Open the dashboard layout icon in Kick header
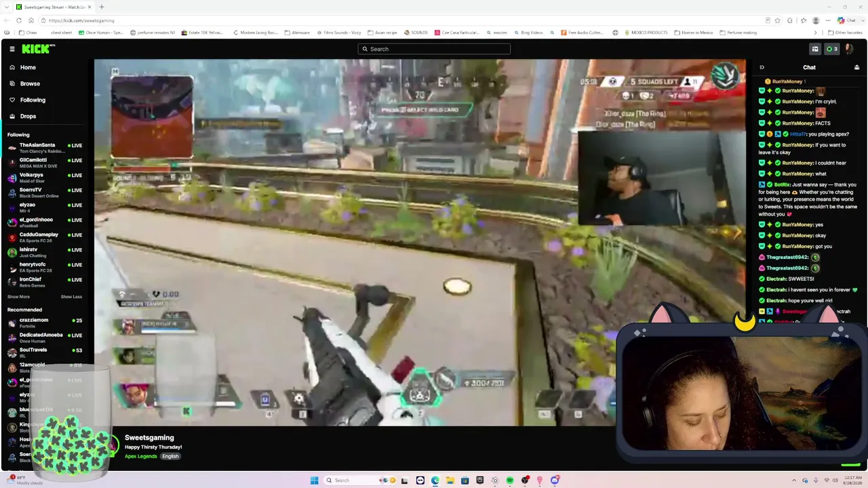Image resolution: width=868 pixels, height=488 pixels. pyautogui.click(x=815, y=49)
